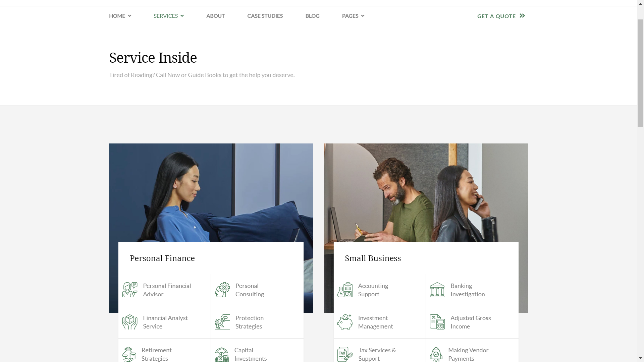
Task: Go to the About page
Action: click(x=215, y=16)
